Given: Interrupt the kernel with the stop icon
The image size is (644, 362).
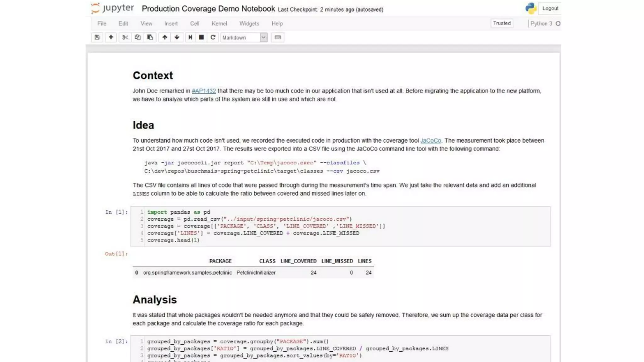Looking at the screenshot, I should tap(201, 37).
